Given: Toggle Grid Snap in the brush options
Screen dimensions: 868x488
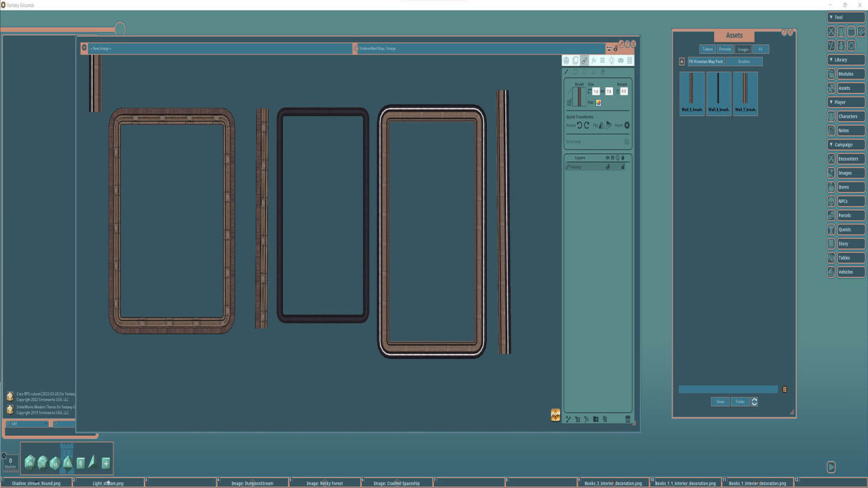Looking at the screenshot, I should click(627, 141).
